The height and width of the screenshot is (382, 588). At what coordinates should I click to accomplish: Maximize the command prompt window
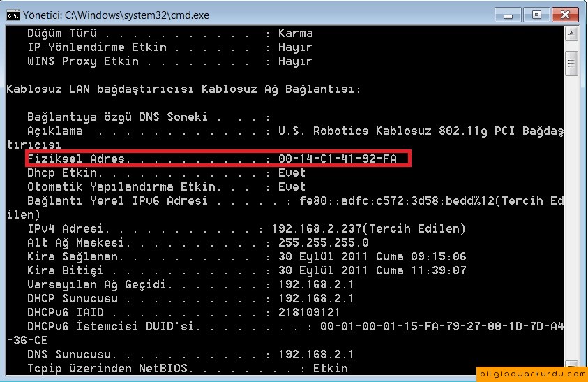coord(536,15)
